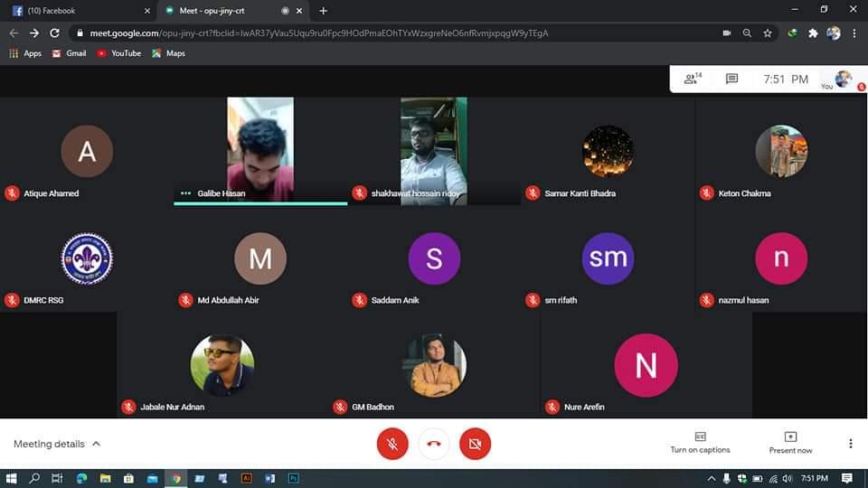The height and width of the screenshot is (488, 868).
Task: Go forward in browser history
Action: click(34, 33)
